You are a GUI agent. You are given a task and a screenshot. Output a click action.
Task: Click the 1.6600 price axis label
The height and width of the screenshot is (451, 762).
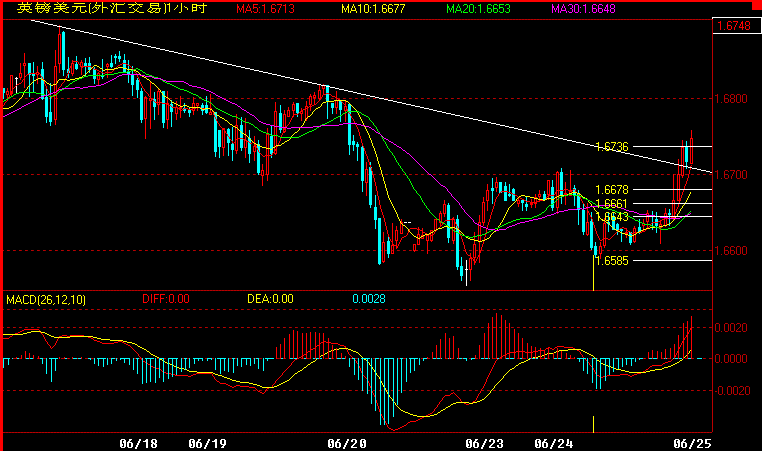click(x=731, y=250)
